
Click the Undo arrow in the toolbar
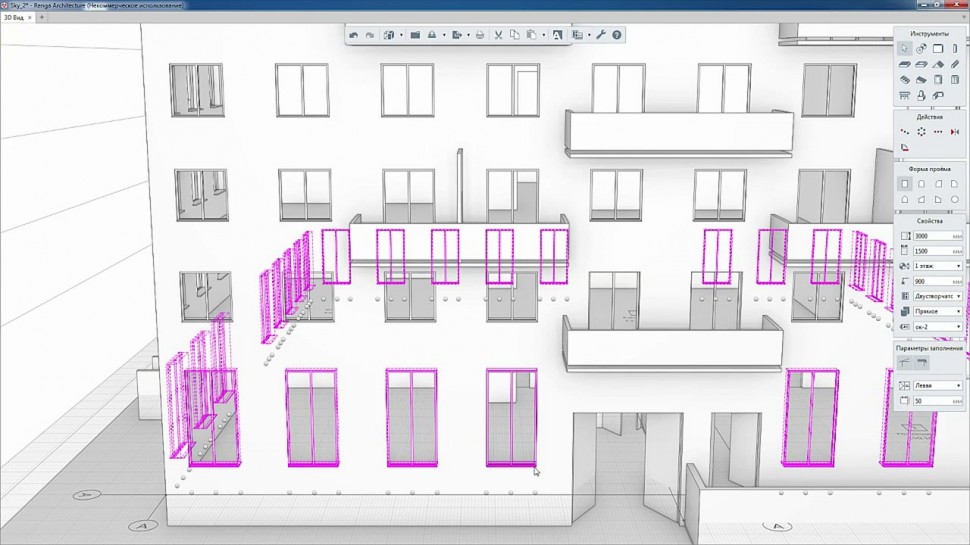point(354,35)
